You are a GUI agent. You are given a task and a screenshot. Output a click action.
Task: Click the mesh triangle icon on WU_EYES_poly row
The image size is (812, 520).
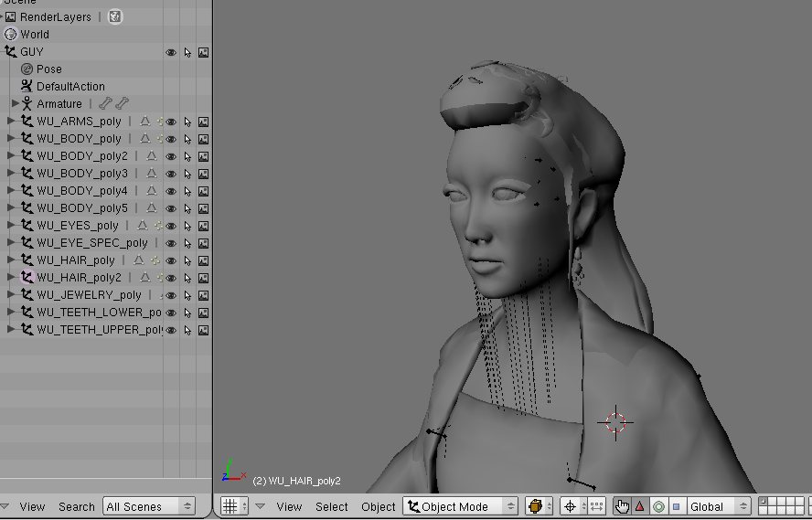pos(143,226)
